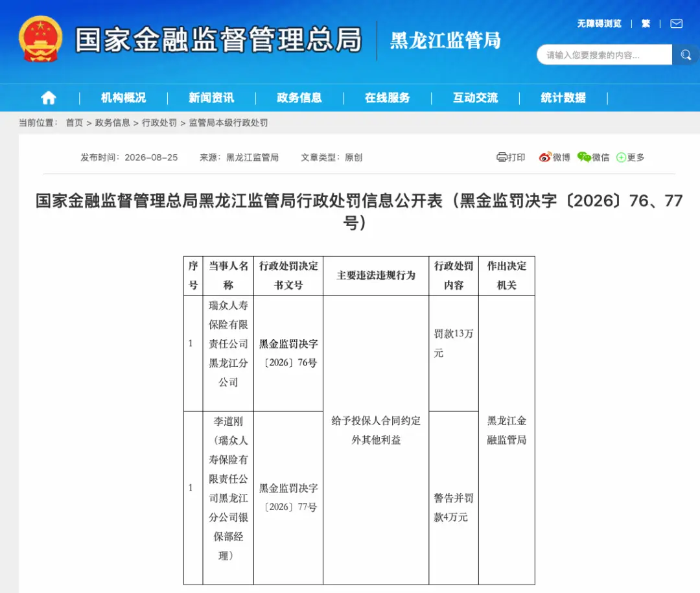Click the 行政处罚内容 column header
Image resolution: width=700 pixels, height=593 pixels.
[x=454, y=275]
